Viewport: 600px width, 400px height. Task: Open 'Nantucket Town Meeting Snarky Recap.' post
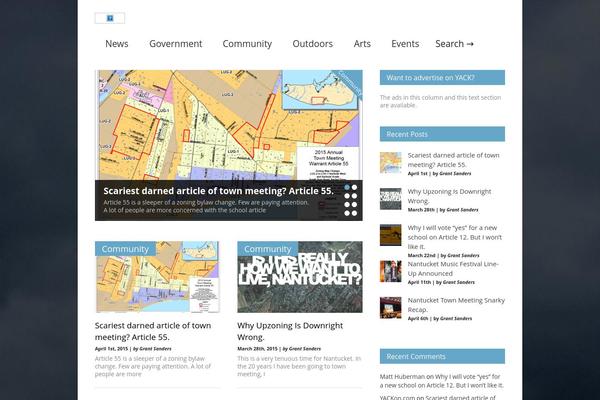456,305
